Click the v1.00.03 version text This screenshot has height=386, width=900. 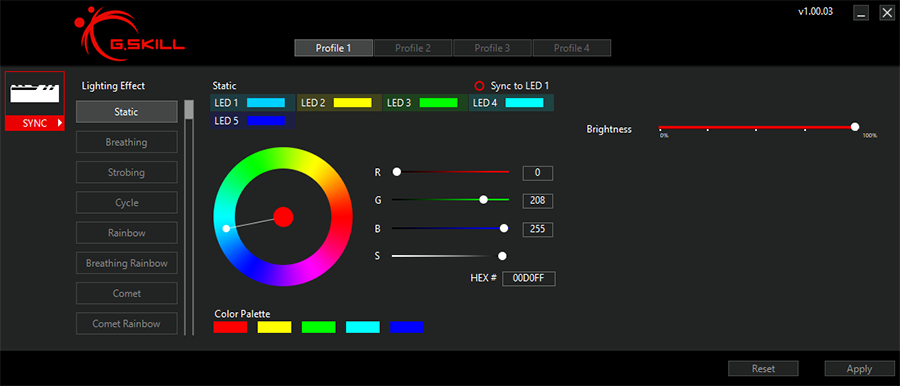(x=816, y=11)
